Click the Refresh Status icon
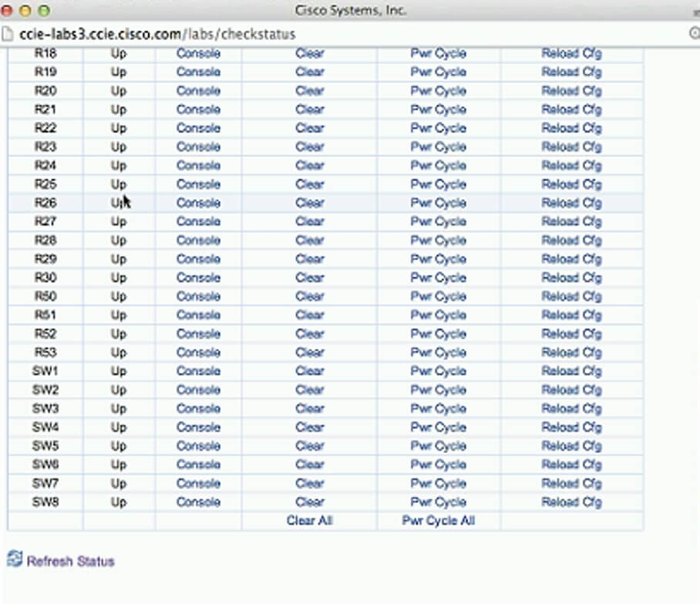The image size is (700, 604). pos(15,559)
